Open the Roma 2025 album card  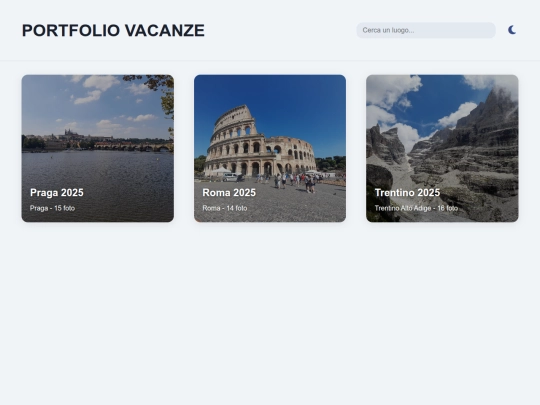[270, 148]
